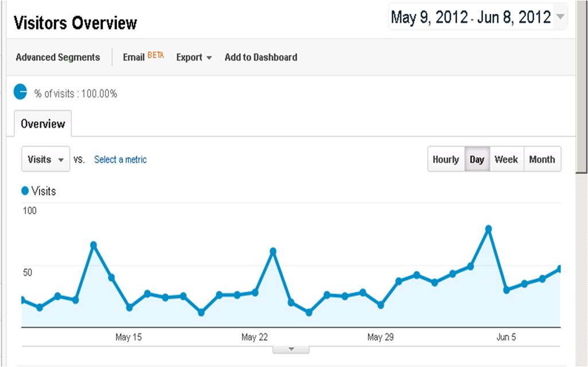Screen dimensions: 588x367
Task: Open the date range dropdown arrow
Action: [x=560, y=17]
